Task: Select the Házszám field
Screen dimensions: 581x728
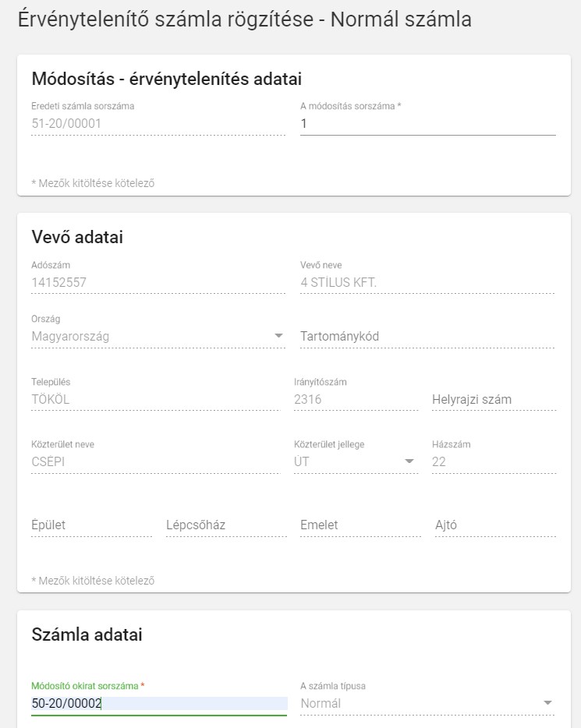Action: [x=494, y=461]
